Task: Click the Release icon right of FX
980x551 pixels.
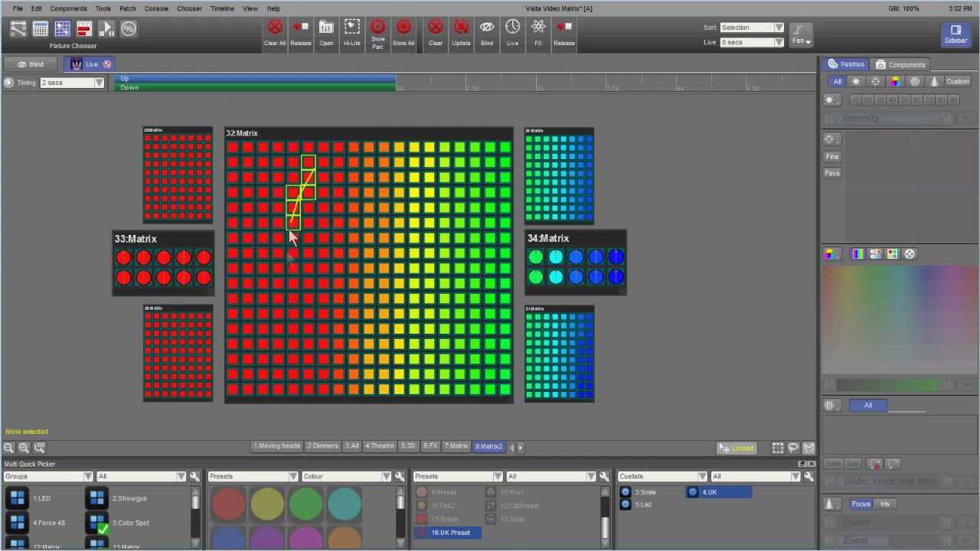Action: pyautogui.click(x=564, y=27)
